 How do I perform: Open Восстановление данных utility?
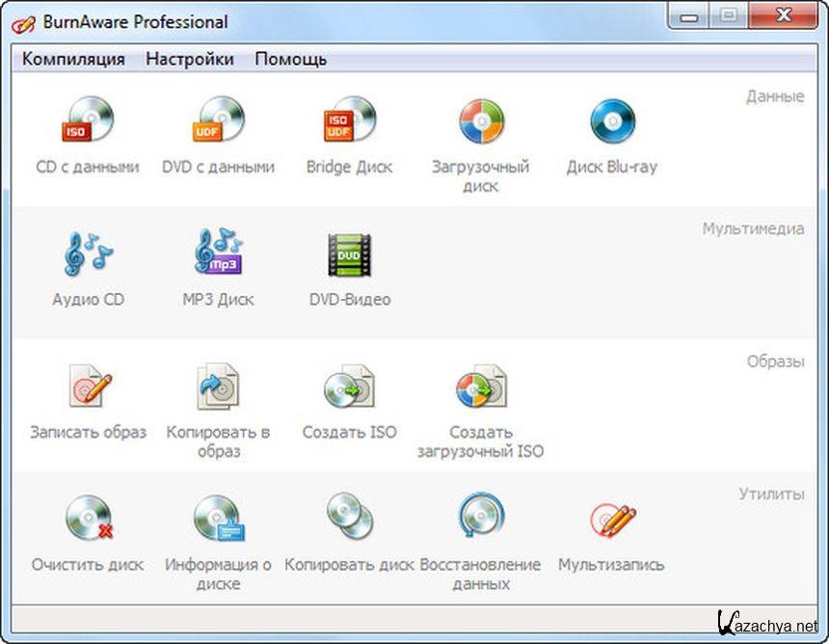pyautogui.click(x=480, y=520)
